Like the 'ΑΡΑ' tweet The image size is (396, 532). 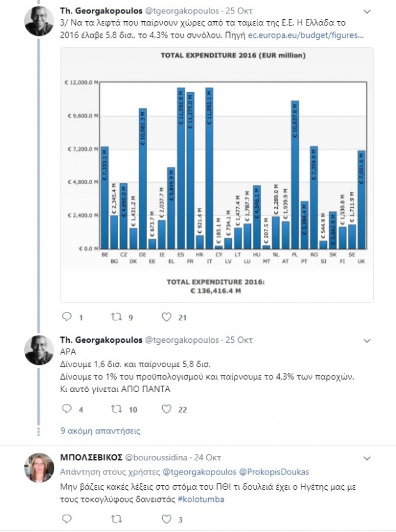(x=167, y=409)
